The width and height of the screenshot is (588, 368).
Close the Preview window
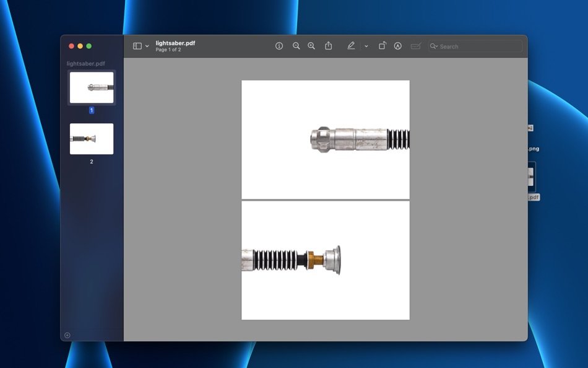tap(71, 46)
